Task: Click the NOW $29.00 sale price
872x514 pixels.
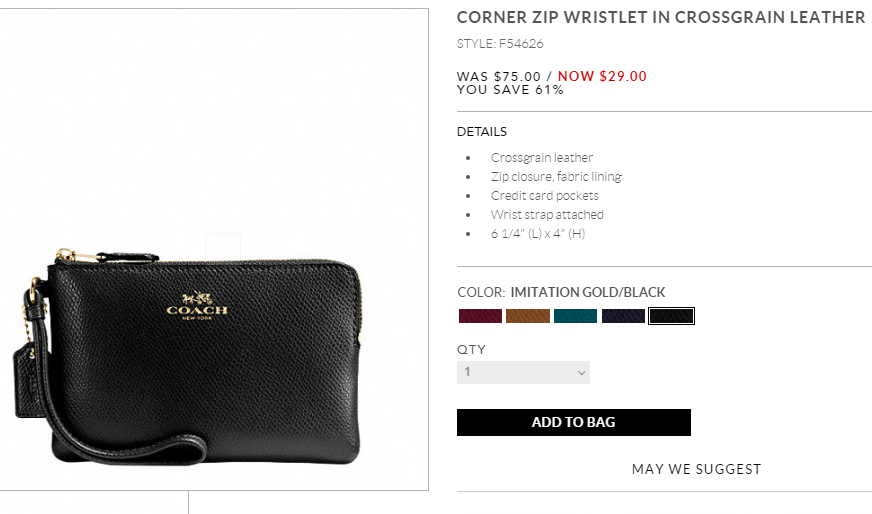Action: pos(602,76)
